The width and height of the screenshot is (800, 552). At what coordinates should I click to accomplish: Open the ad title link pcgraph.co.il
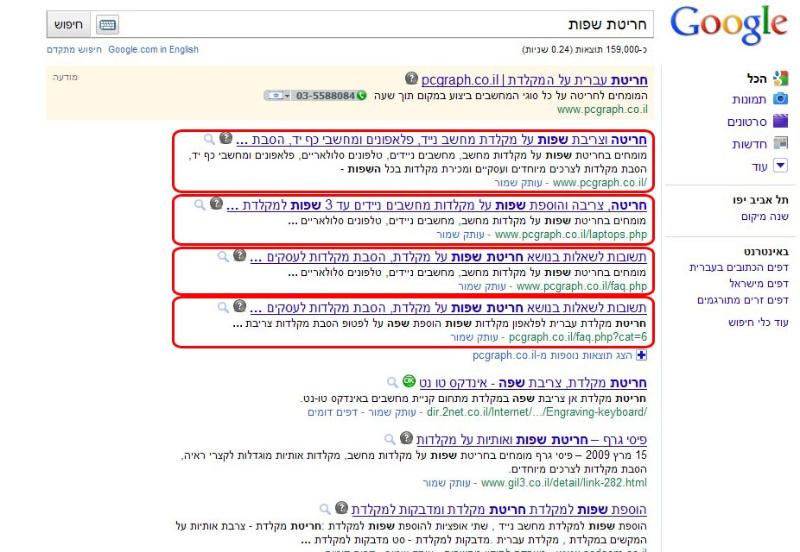click(534, 80)
